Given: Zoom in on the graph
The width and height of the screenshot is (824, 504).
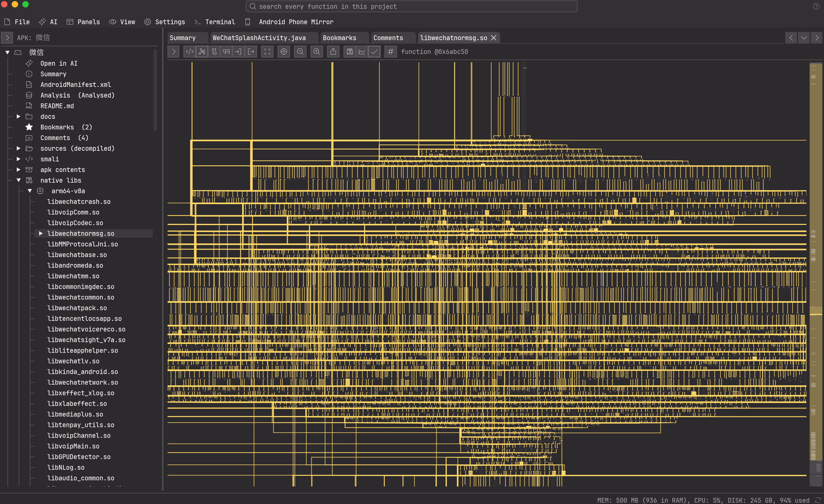Looking at the screenshot, I should [317, 52].
